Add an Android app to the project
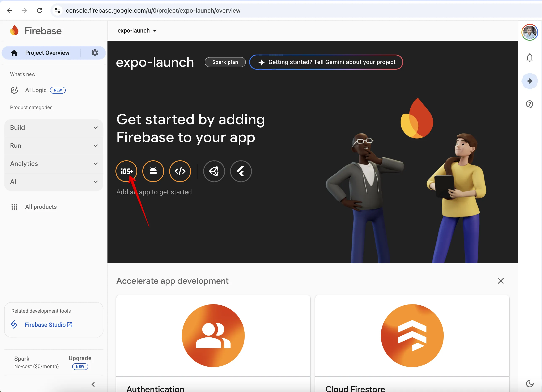Viewport: 542px width, 392px height. (153, 171)
